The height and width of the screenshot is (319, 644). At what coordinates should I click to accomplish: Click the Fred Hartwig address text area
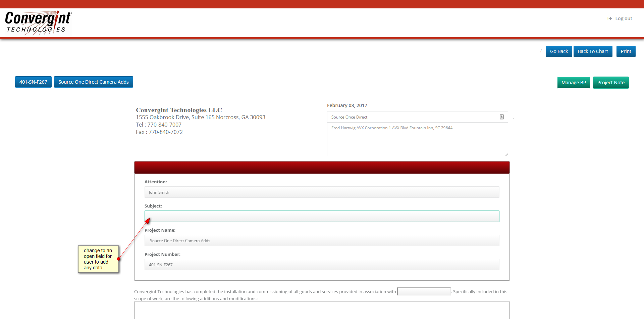pyautogui.click(x=417, y=139)
